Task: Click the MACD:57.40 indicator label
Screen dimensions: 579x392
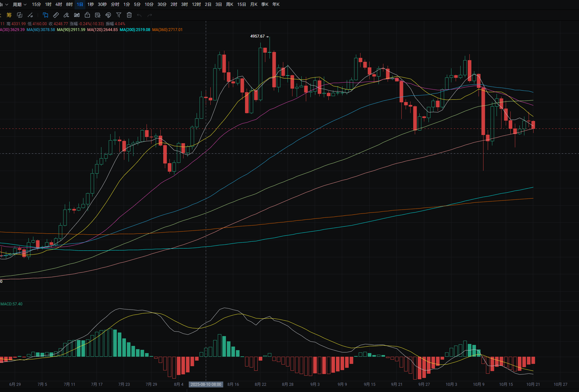Action: click(x=11, y=304)
